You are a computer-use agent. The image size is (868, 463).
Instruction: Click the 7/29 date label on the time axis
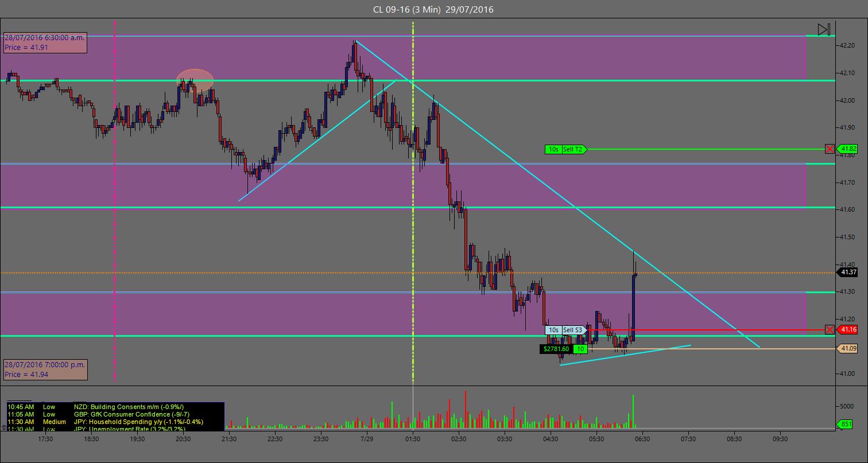(367, 439)
